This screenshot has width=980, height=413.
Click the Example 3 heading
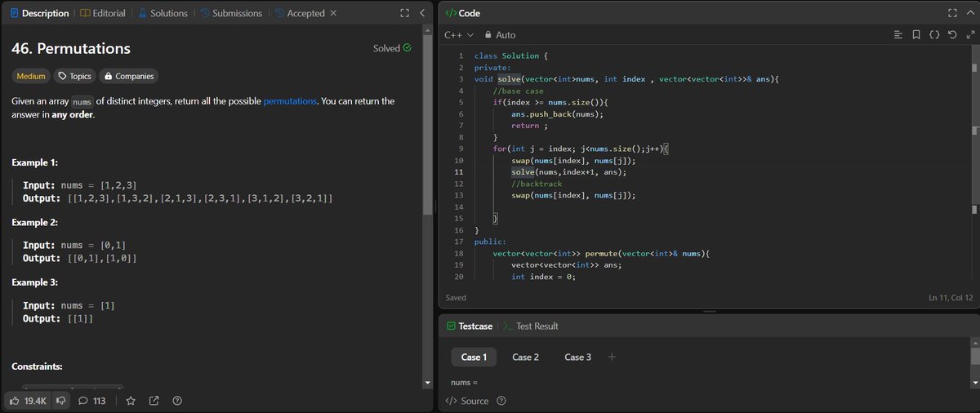(x=35, y=282)
